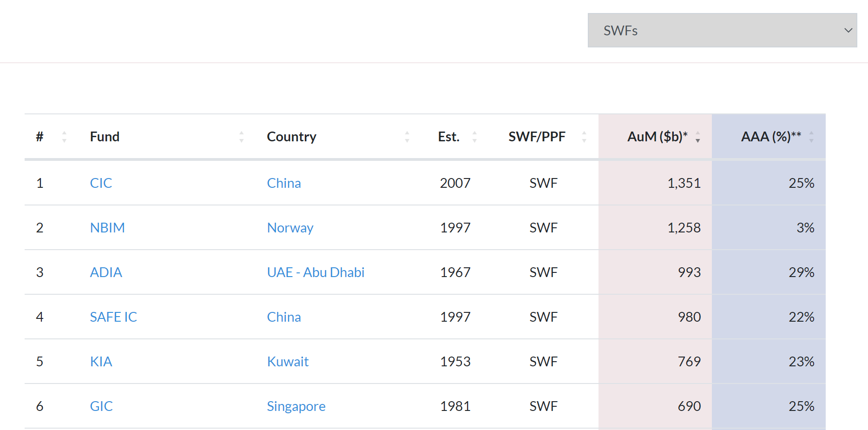
Task: Select the 1967 established year
Action: coord(455,272)
